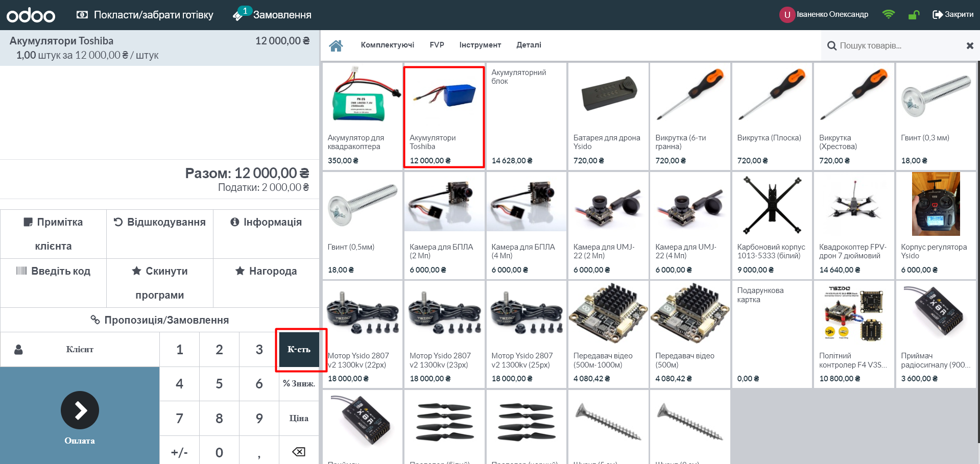Screen dimensions: 980x464
Task: Click the Wi-Fi connection status icon
Action: pos(888,14)
